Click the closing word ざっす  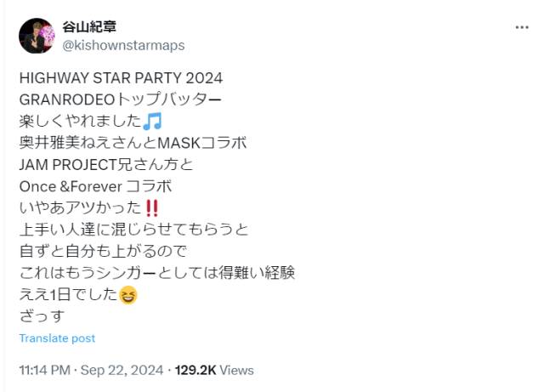[42, 316]
